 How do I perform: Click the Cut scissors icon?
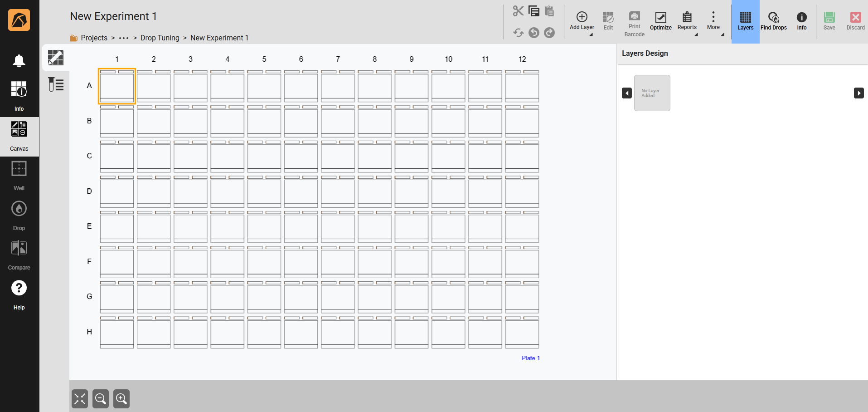tap(518, 11)
